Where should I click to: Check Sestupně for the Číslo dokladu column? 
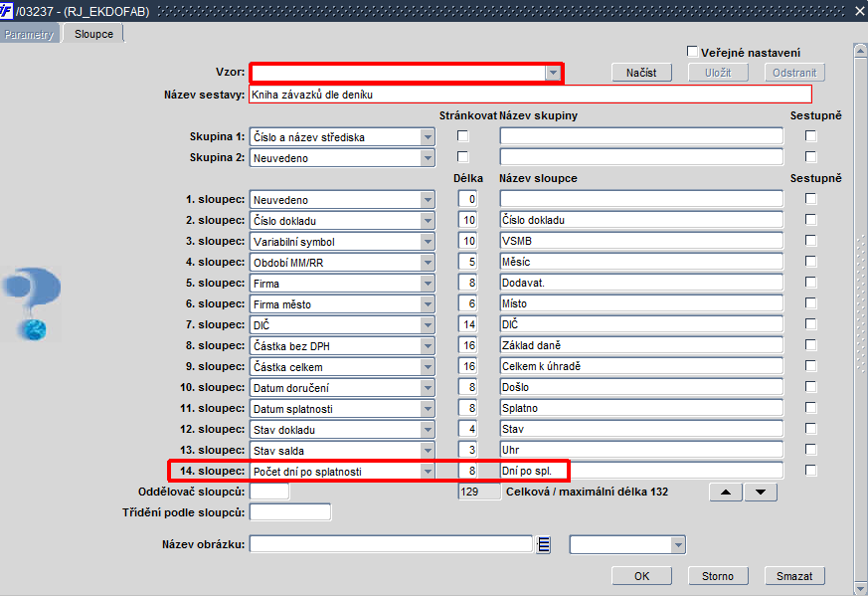[x=811, y=220]
